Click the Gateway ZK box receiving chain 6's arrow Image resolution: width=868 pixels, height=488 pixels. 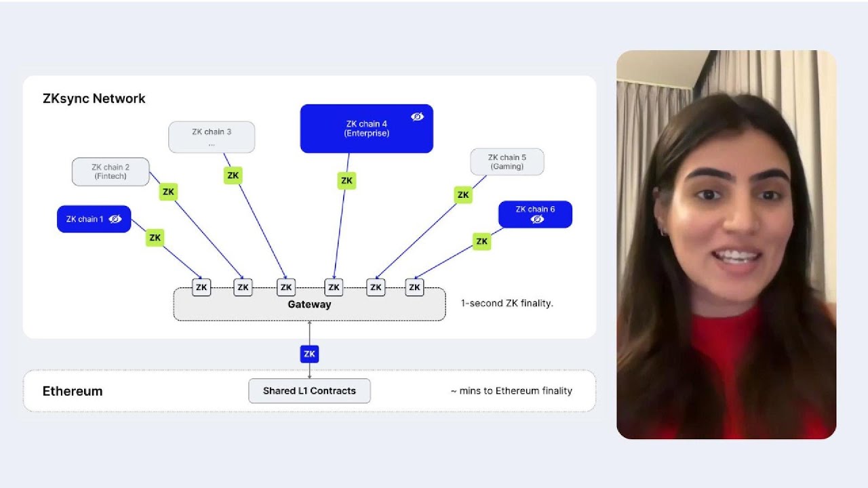[415, 287]
